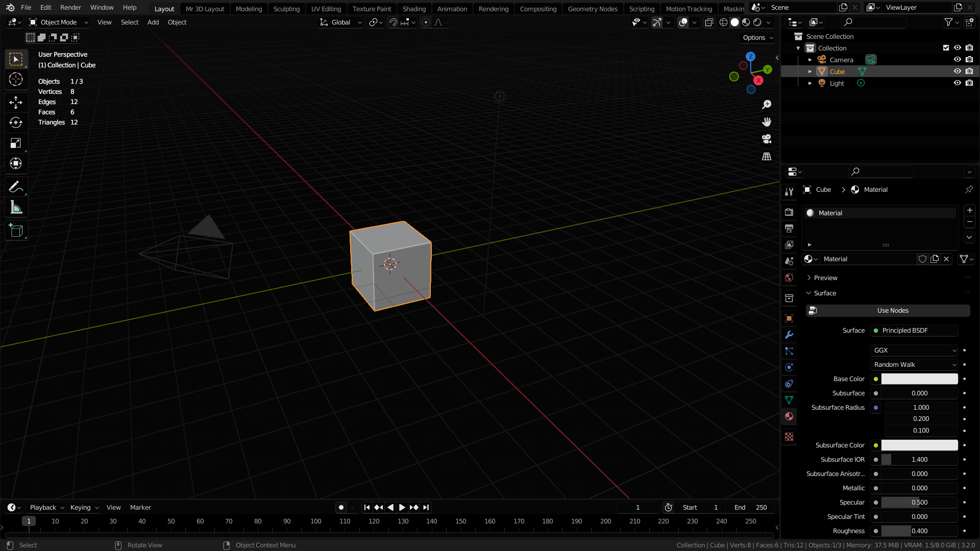Select the Measure tool
The width and height of the screenshot is (980, 551).
click(x=16, y=207)
